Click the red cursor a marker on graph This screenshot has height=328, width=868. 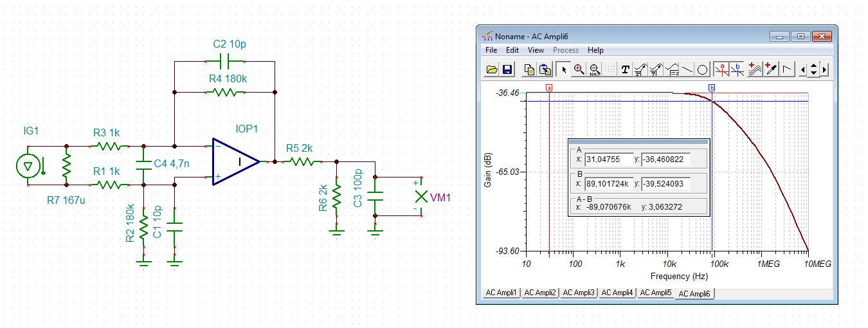[549, 87]
